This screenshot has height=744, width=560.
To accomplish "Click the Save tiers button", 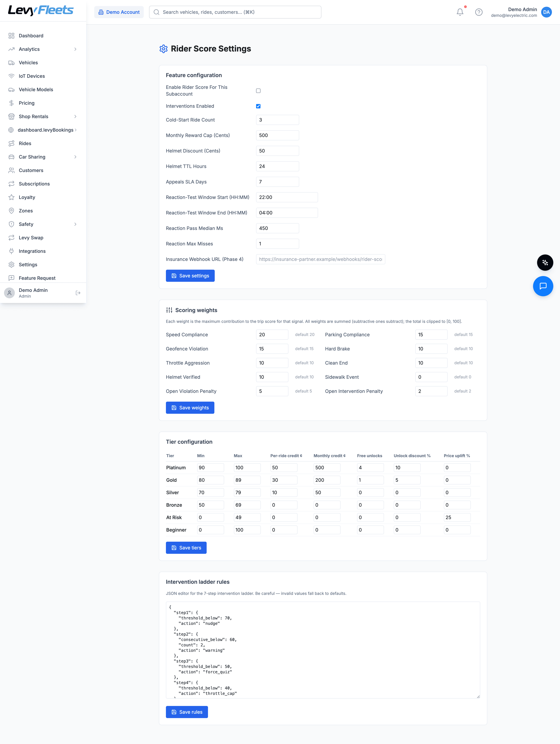I will [186, 547].
